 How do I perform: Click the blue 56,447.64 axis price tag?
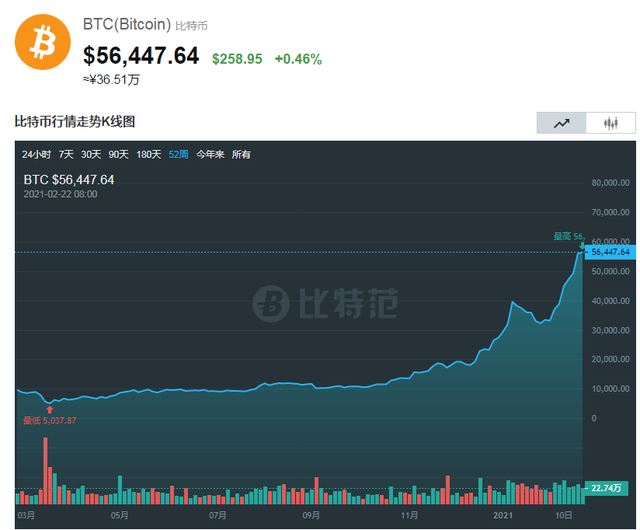tap(610, 252)
